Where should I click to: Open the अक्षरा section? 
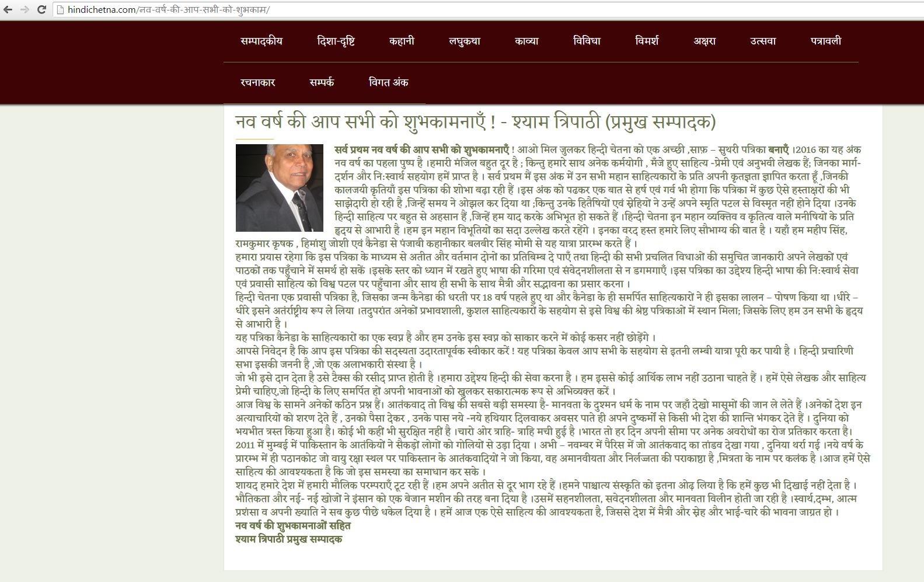tap(705, 41)
